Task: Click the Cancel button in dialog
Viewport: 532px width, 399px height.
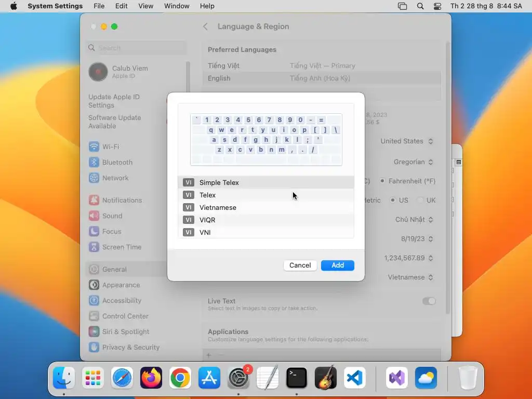Action: [300, 265]
